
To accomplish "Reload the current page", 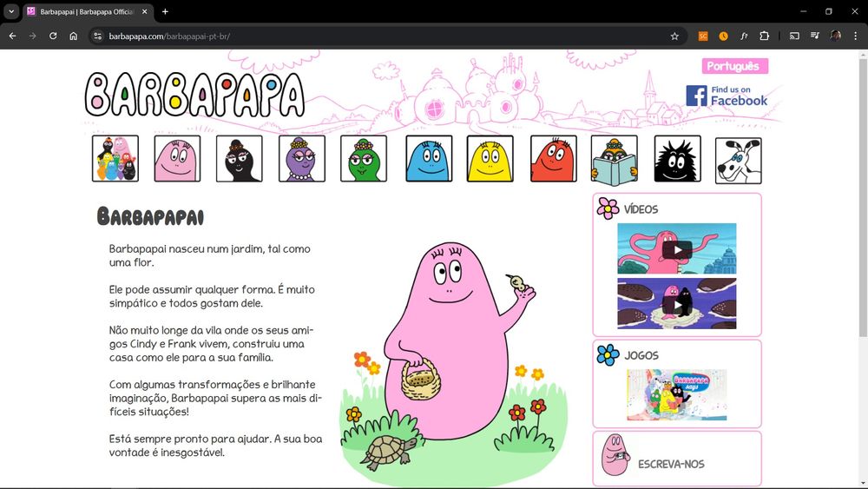I will tap(53, 36).
